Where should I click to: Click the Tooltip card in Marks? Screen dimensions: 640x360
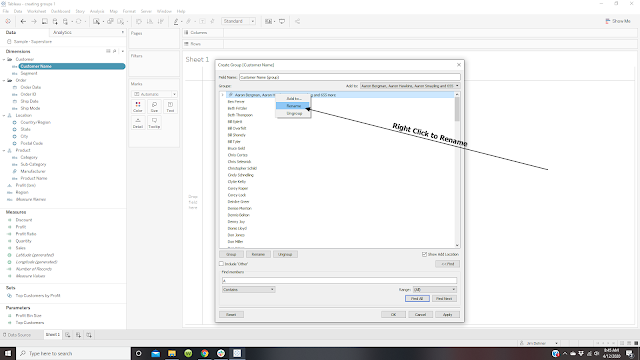click(154, 122)
